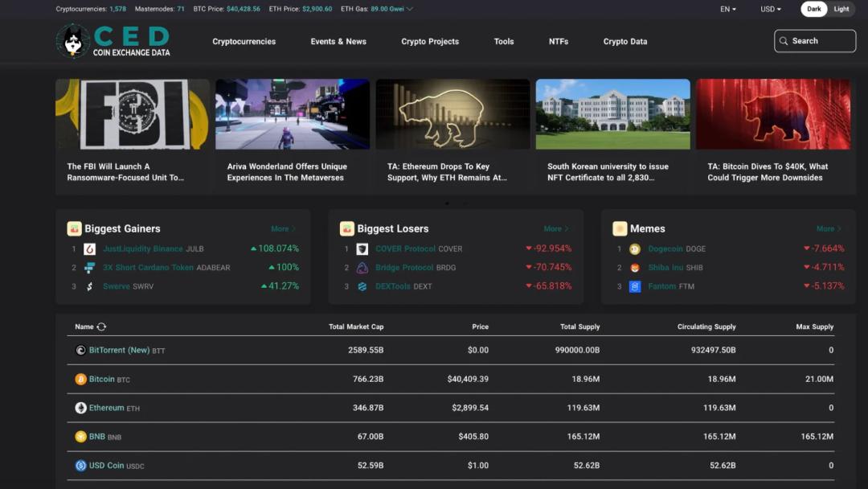The image size is (868, 489).
Task: Open the JustLiquidity Binance link
Action: pos(143,249)
